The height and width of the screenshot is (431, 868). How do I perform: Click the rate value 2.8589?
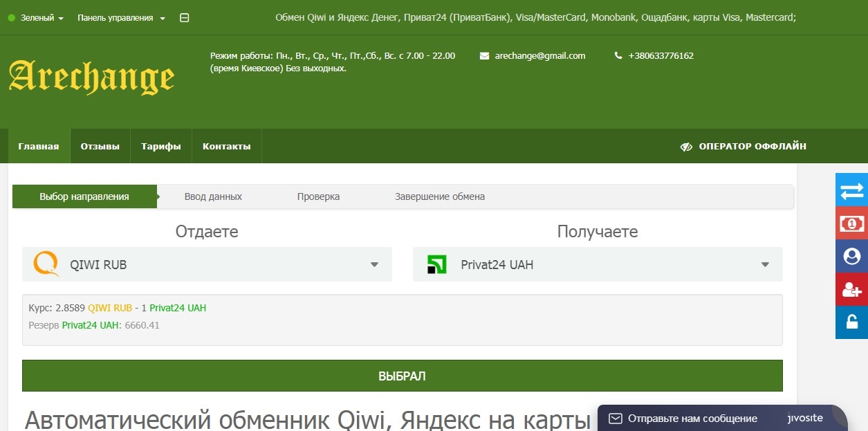71,308
